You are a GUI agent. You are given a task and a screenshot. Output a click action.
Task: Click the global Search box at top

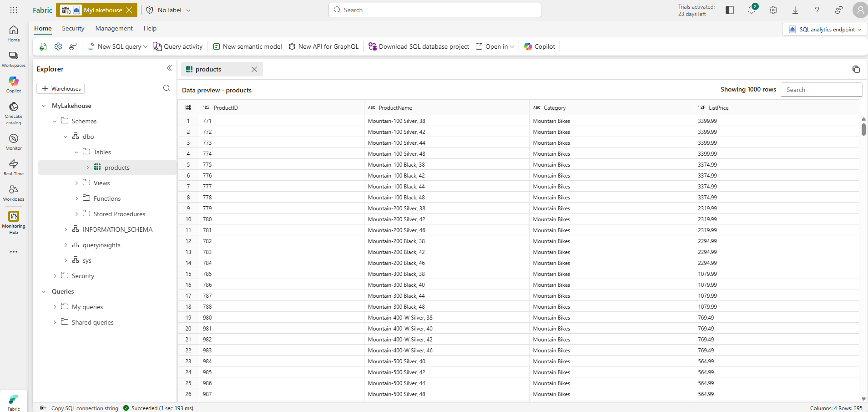(435, 10)
